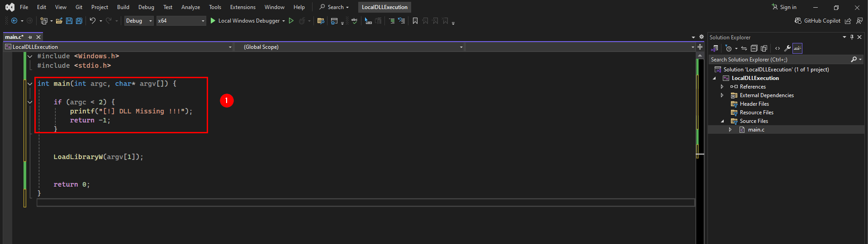The image size is (868, 244).
Task: Click the Share icon beside GitHub Copilot
Action: pos(848,21)
